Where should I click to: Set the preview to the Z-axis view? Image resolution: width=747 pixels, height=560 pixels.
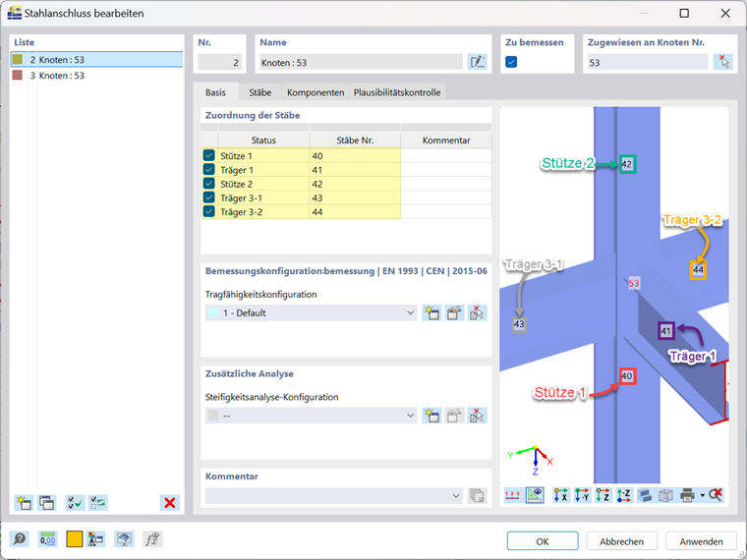point(603,495)
